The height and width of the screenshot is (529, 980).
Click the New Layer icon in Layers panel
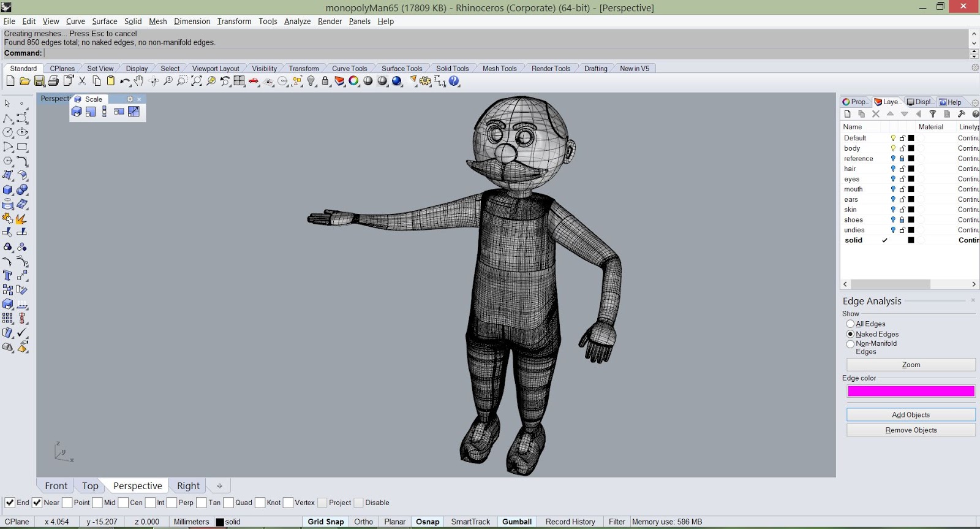coord(848,114)
